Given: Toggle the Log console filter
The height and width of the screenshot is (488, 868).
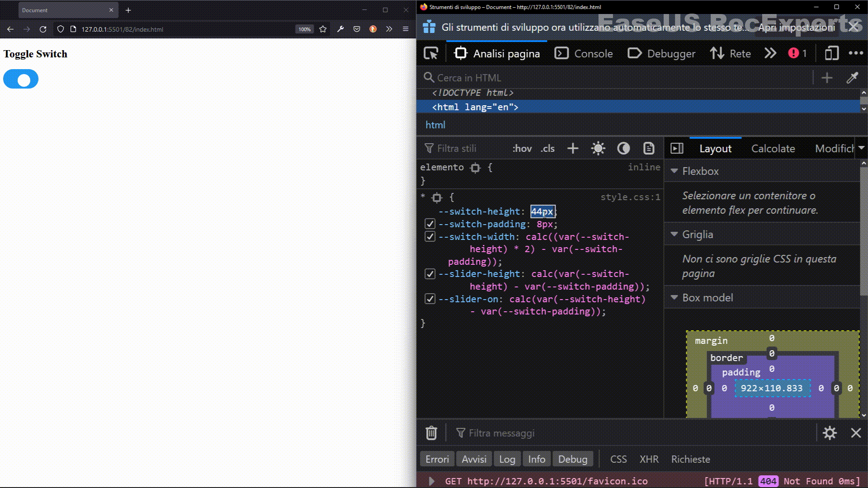Looking at the screenshot, I should pos(507,459).
